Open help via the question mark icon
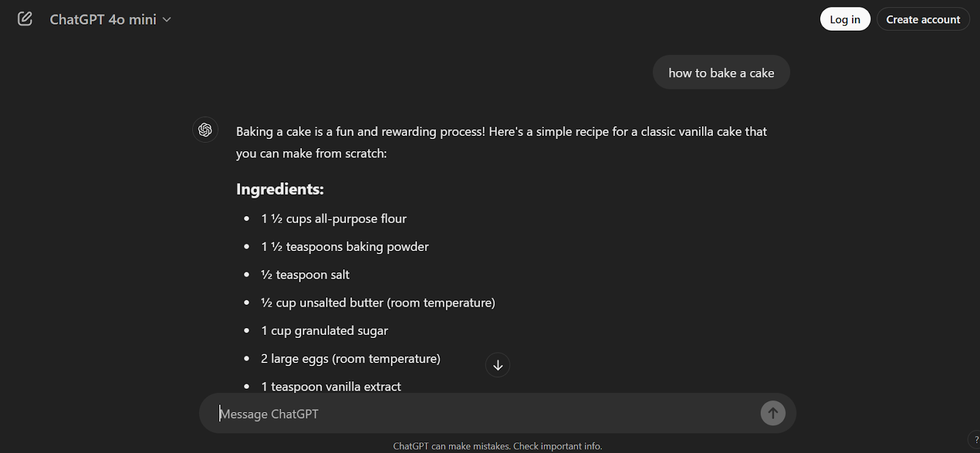 pos(976,440)
